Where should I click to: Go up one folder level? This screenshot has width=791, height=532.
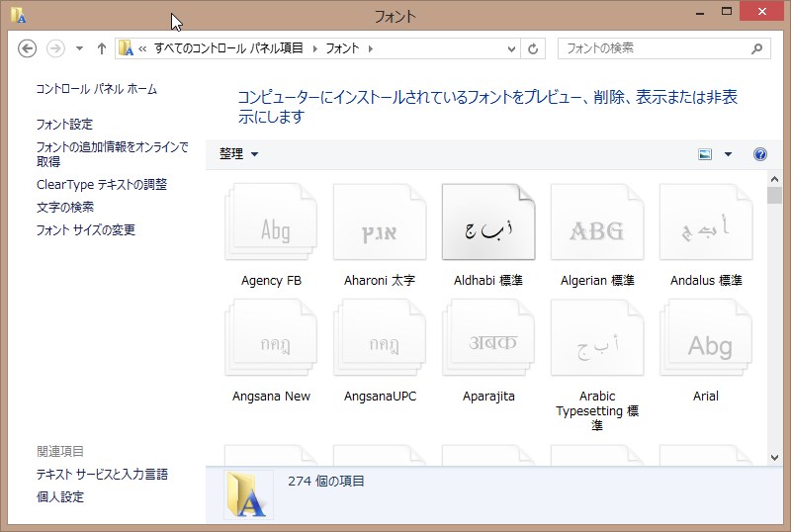point(102,49)
